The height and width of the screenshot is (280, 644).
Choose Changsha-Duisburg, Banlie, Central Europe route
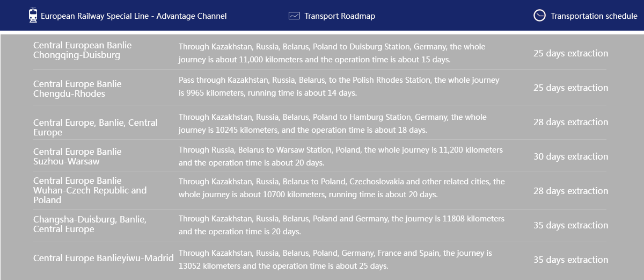pyautogui.click(x=90, y=224)
